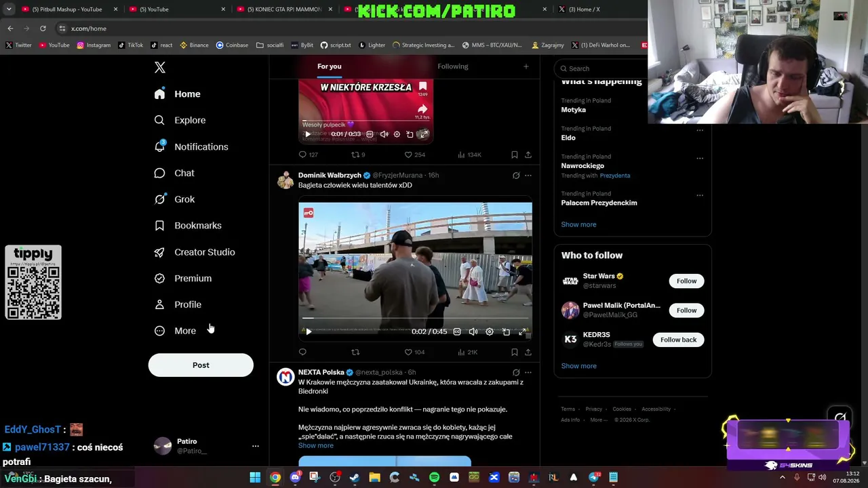The image size is (868, 488).
Task: Click the X Search field
Action: (600, 68)
